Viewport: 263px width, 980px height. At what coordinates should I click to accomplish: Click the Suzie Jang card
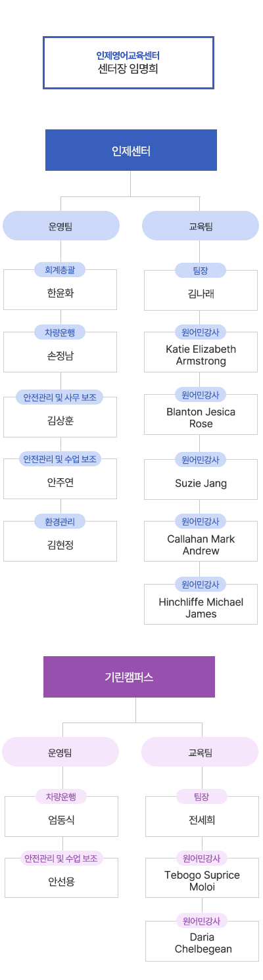tap(201, 479)
